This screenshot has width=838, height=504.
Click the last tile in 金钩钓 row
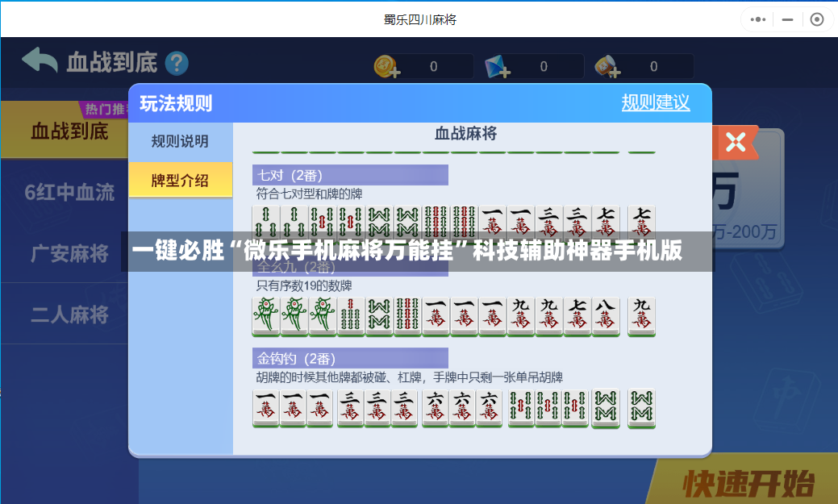(x=641, y=409)
